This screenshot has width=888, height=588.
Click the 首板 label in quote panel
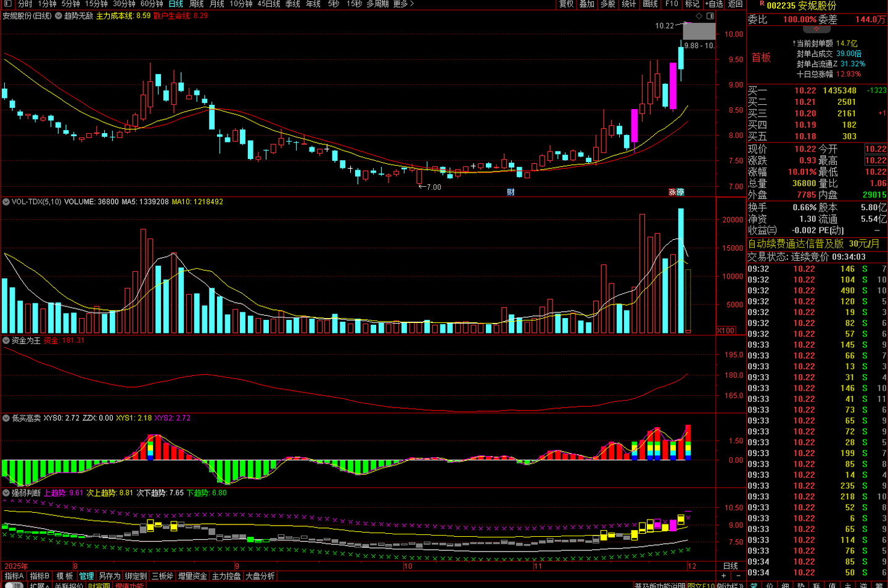coord(761,57)
